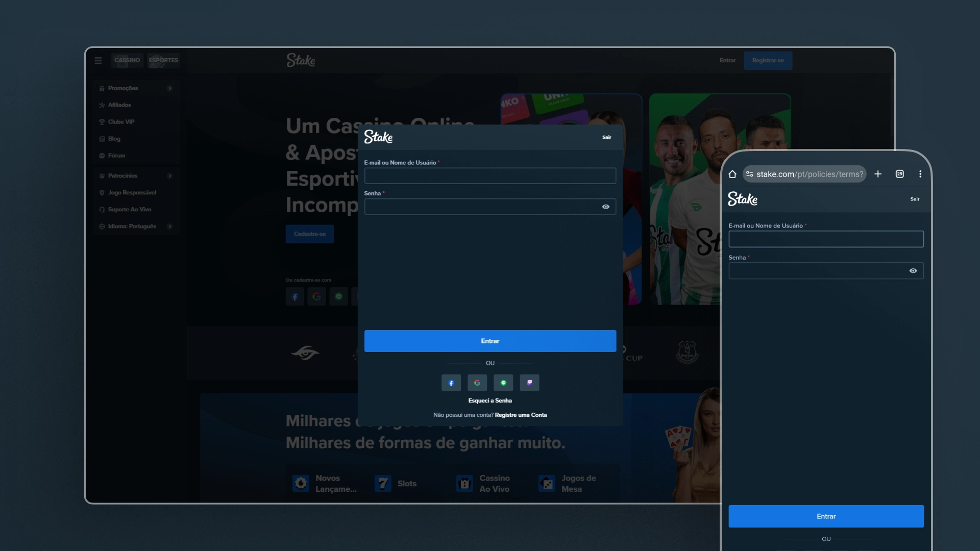Image resolution: width=980 pixels, height=551 pixels.
Task: Open the Slots category
Action: point(396,483)
